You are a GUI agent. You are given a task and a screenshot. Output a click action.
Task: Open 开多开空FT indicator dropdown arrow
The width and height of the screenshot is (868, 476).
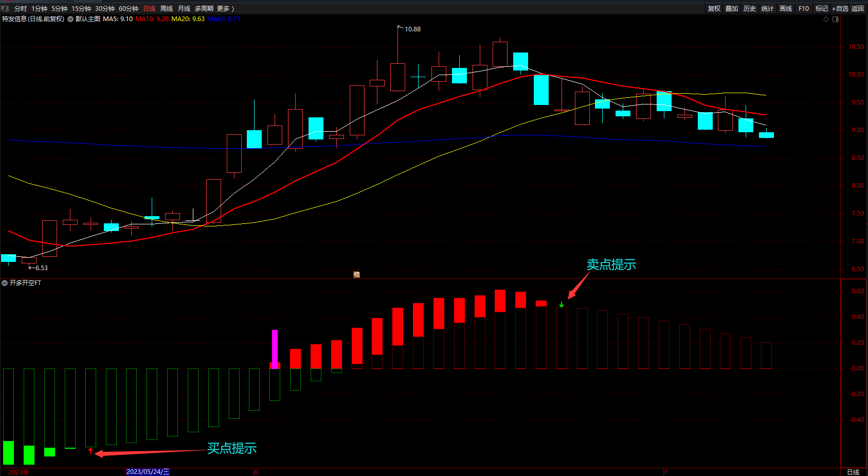pyautogui.click(x=5, y=283)
